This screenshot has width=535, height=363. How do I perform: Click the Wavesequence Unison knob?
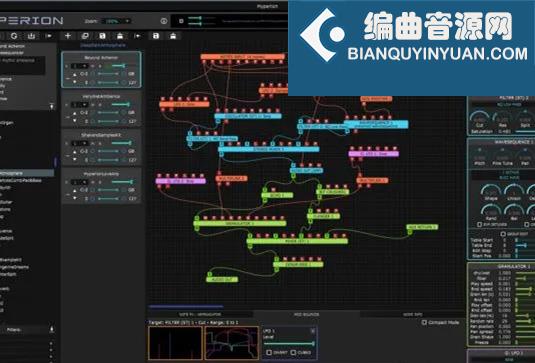point(514,191)
